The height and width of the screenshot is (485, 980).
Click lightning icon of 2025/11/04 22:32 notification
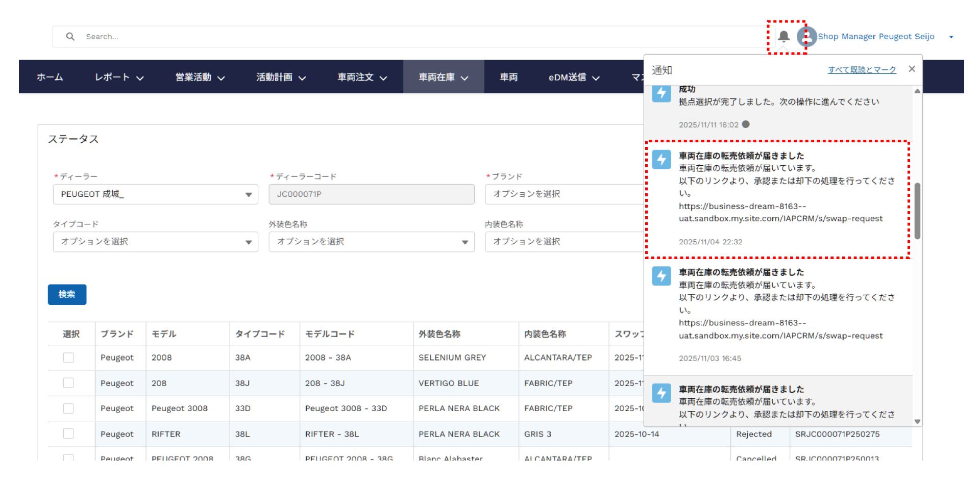tap(661, 160)
